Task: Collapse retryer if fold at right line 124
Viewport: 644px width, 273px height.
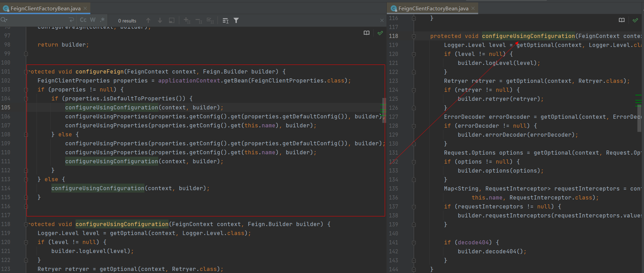Action: point(414,90)
